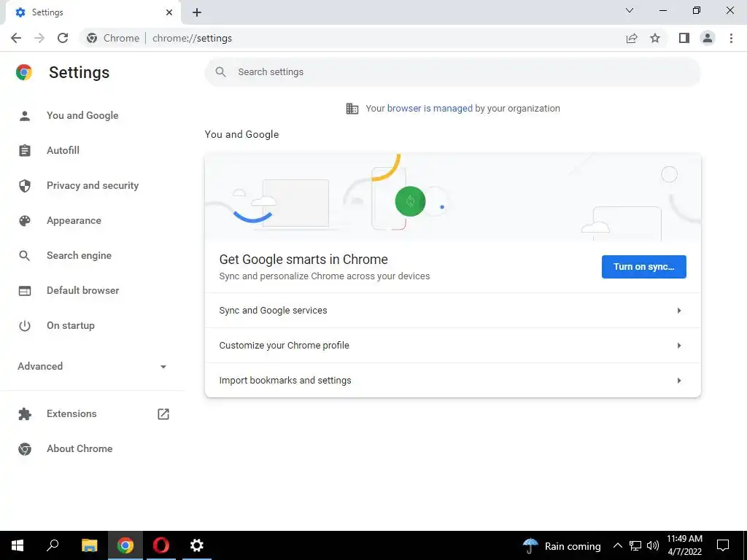Reload the settings page
Viewport: 747px width, 560px height.
(x=63, y=38)
